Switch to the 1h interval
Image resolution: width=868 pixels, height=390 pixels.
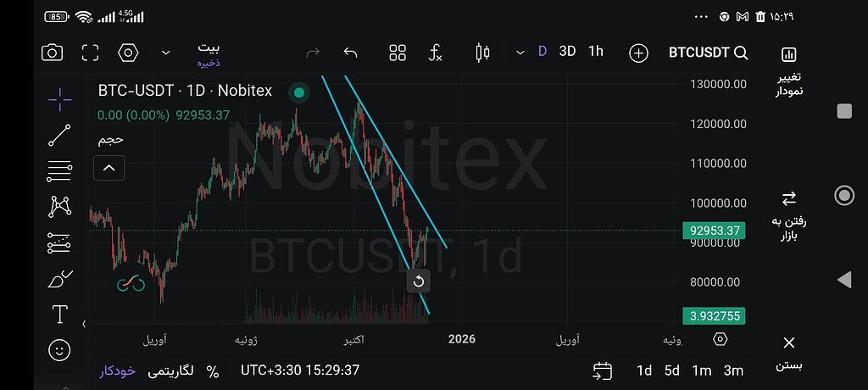tap(596, 52)
